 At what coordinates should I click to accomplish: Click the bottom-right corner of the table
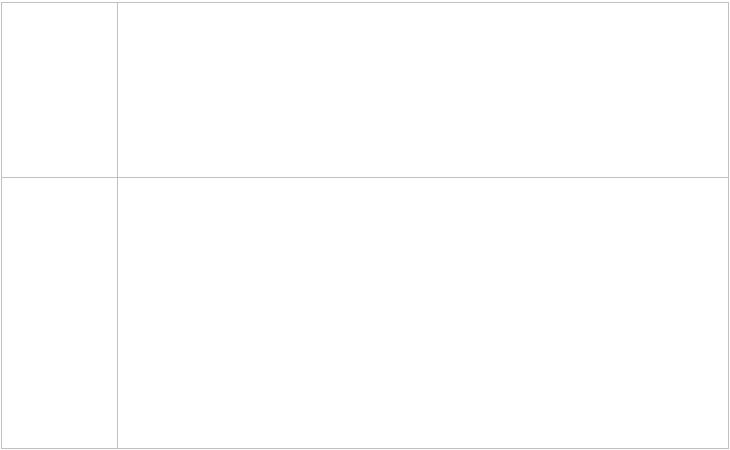tap(729, 449)
